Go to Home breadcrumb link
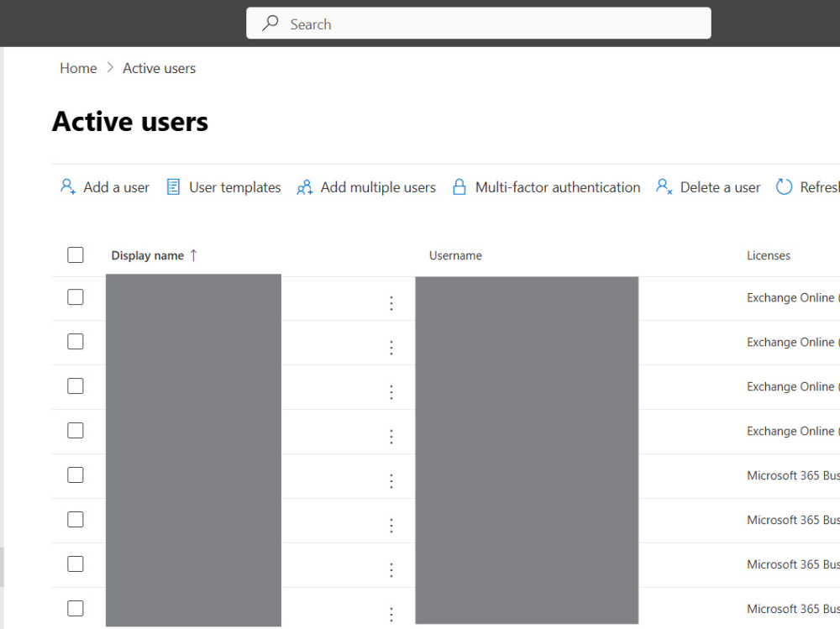Screen dimensions: 840x629 coord(78,69)
